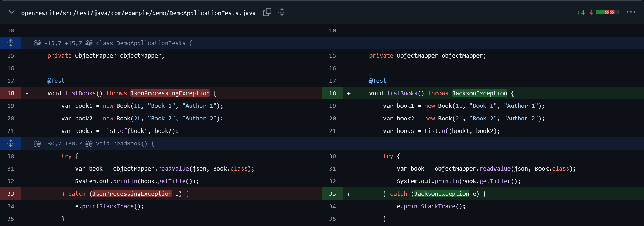Screen dimensions: 644x226
Task: Click the diffstat colored squares indicator
Action: tap(607, 12)
